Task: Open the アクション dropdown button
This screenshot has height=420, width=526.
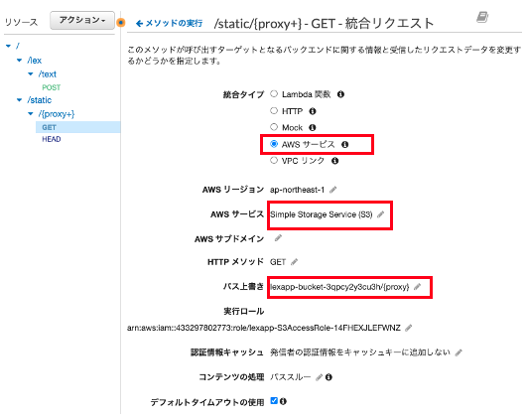Action: (x=82, y=20)
